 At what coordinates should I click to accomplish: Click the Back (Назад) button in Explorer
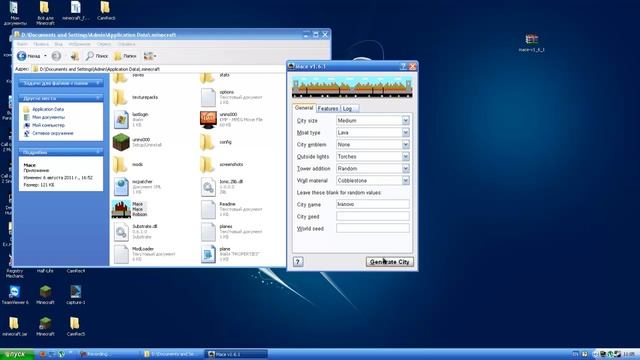pyautogui.click(x=29, y=56)
